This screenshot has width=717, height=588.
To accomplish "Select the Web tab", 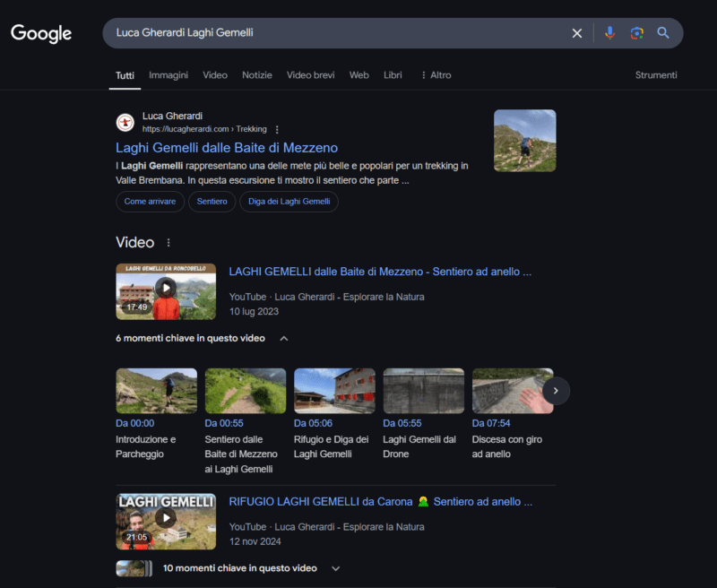I will [359, 75].
